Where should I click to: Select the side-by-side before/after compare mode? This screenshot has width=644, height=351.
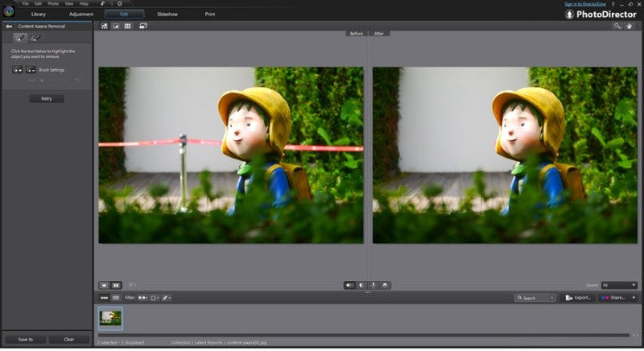[x=349, y=285]
